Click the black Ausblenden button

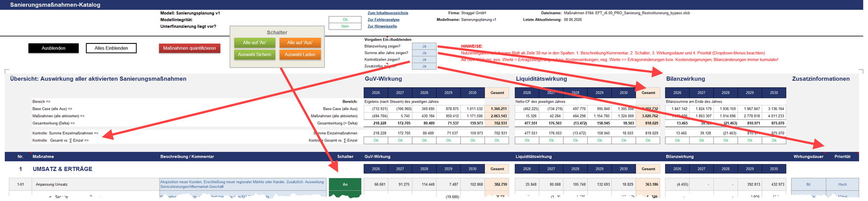point(54,48)
